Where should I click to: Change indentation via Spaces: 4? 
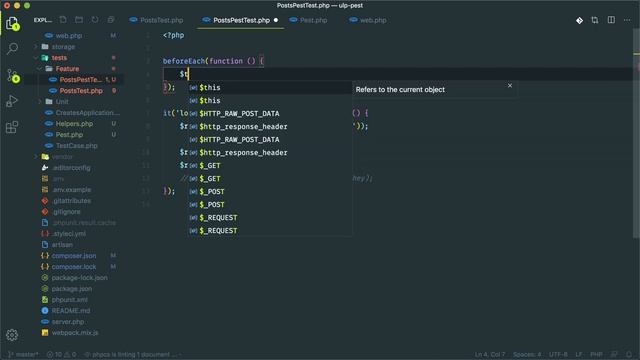(x=527, y=354)
